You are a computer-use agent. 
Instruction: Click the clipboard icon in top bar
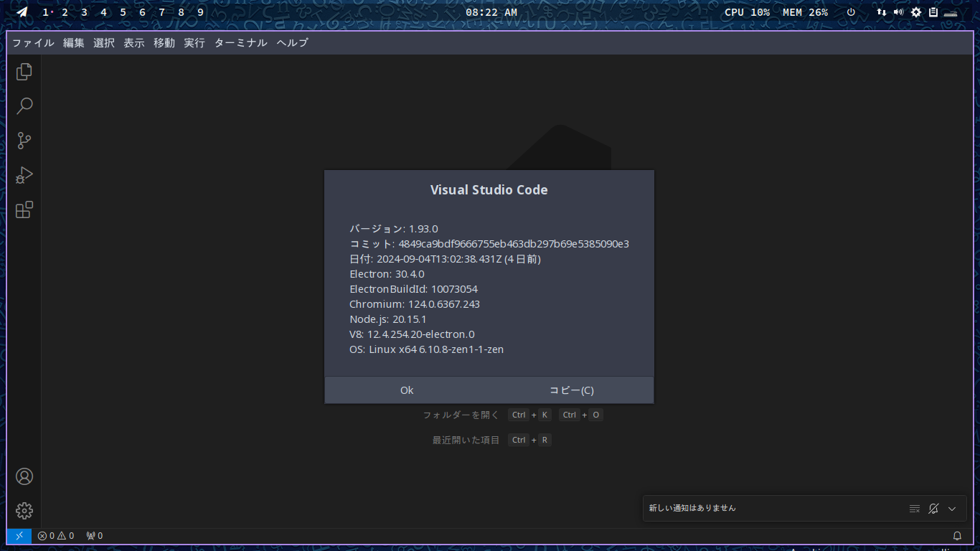tap(933, 12)
